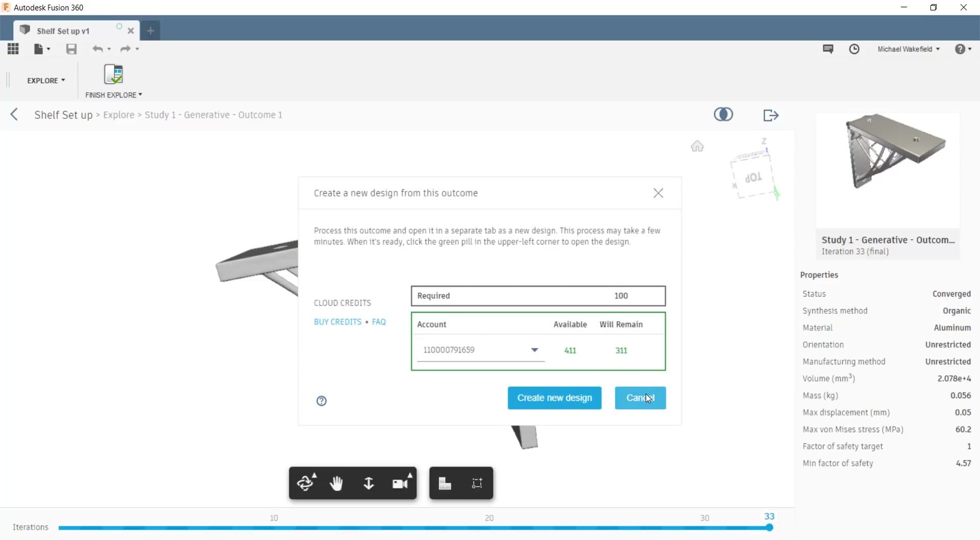Click the Explore breadcrumb link
The width and height of the screenshot is (980, 540).
click(118, 115)
